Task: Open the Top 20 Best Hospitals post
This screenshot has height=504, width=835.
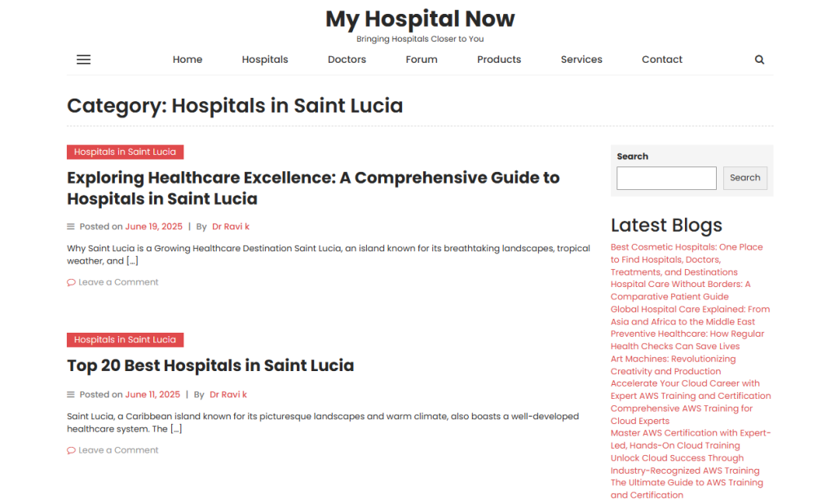Action: click(x=210, y=365)
